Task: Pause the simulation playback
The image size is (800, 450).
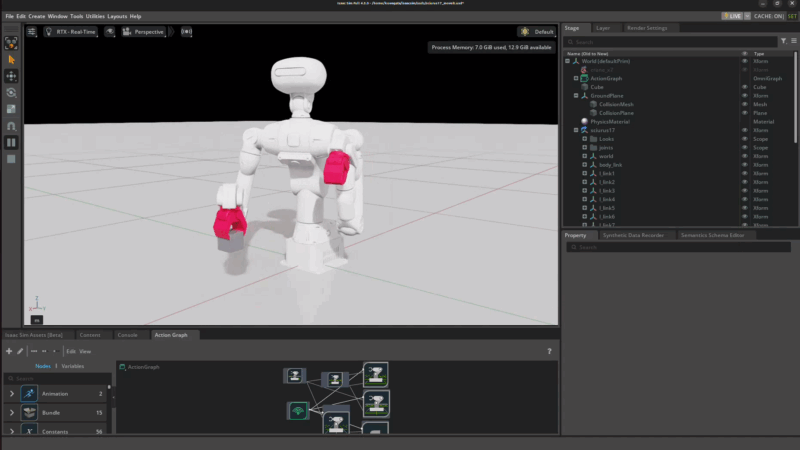Action: point(11,143)
